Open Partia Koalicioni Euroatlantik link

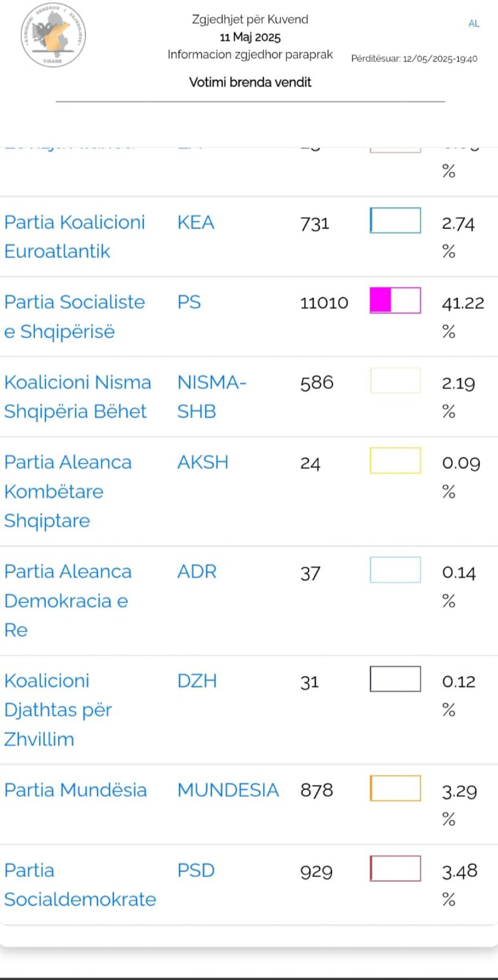[74, 237]
